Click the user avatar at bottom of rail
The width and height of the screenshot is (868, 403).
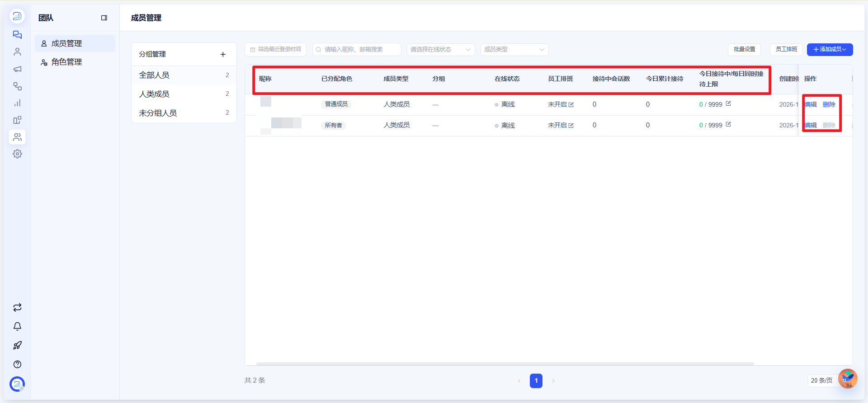17,384
